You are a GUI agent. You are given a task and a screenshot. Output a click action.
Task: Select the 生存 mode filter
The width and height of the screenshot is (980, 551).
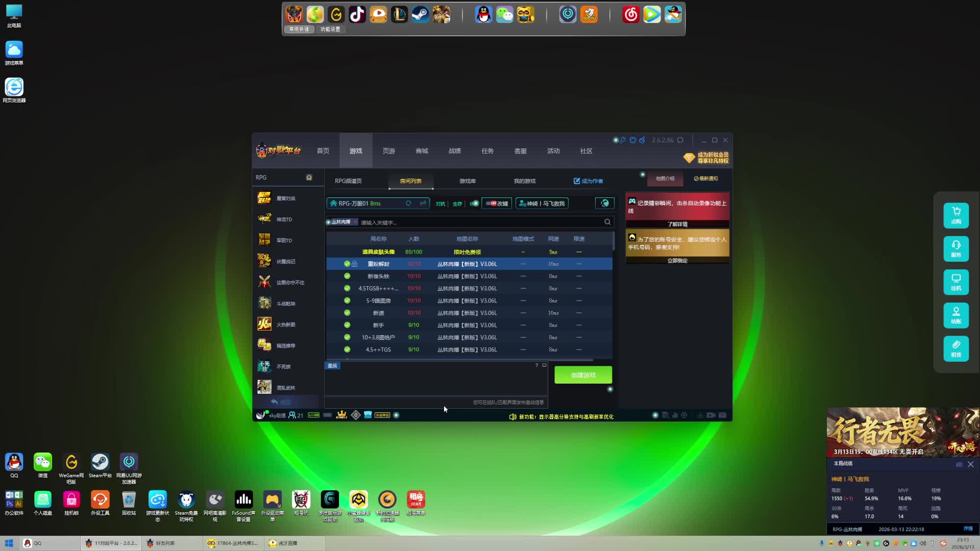click(457, 204)
